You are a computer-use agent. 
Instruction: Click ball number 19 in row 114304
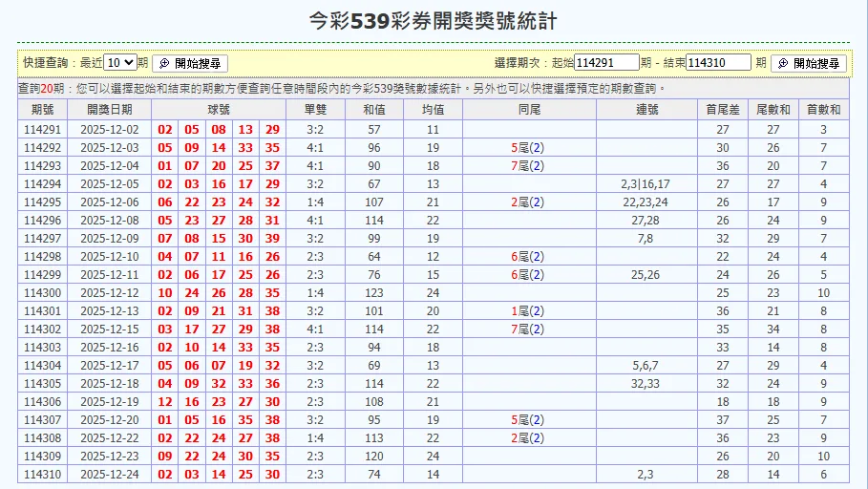245,366
